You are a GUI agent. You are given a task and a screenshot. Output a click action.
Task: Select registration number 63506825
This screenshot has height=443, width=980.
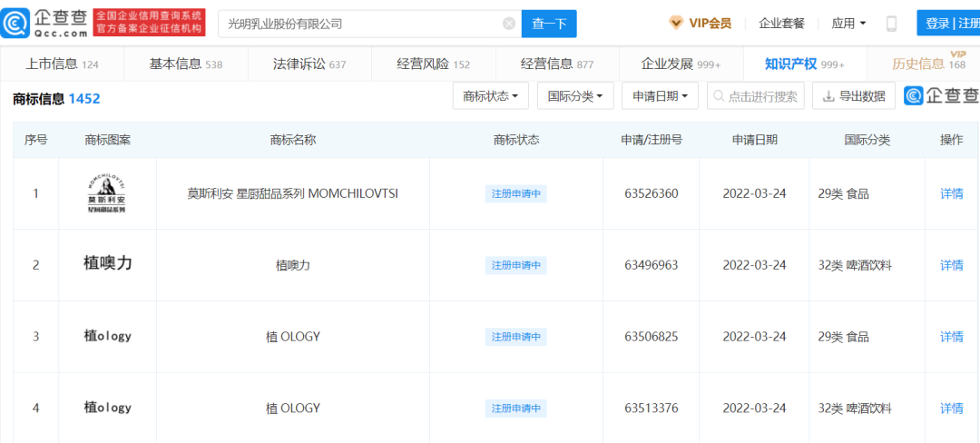(651, 337)
